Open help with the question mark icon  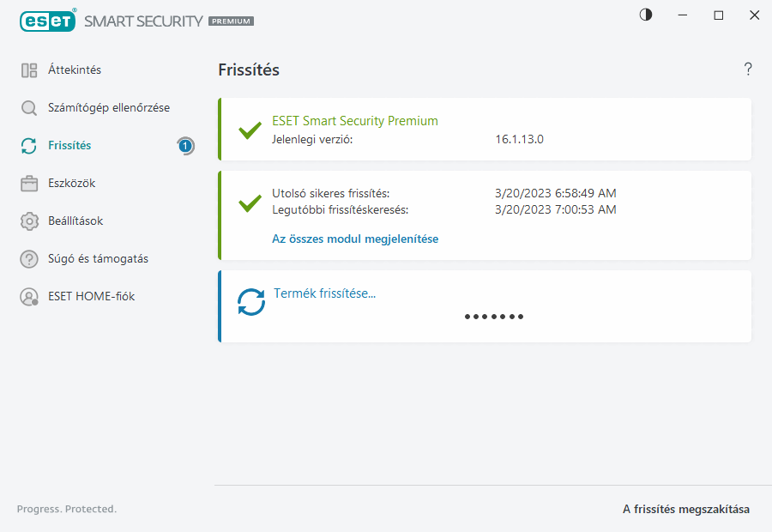click(x=748, y=70)
